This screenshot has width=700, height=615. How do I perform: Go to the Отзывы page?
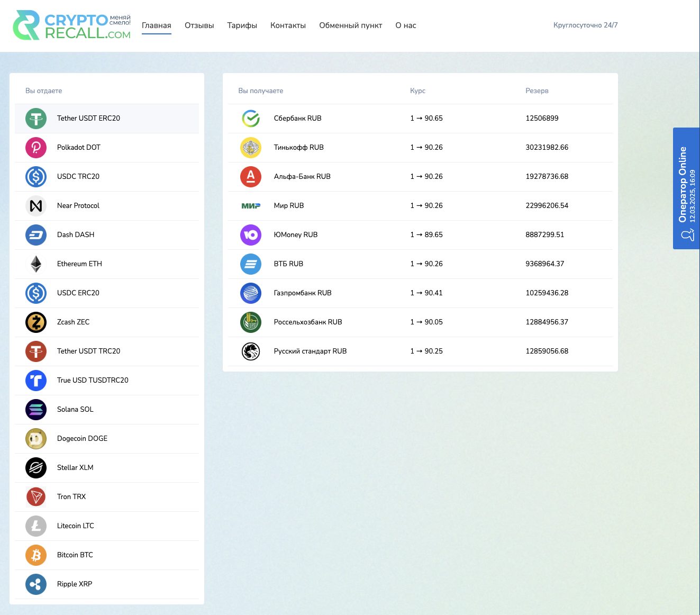(x=199, y=25)
